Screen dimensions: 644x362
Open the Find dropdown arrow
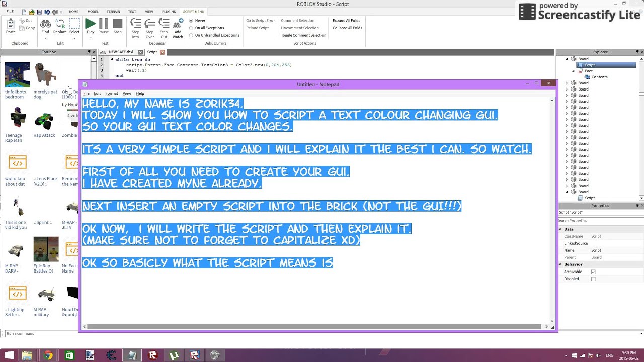coord(45,38)
